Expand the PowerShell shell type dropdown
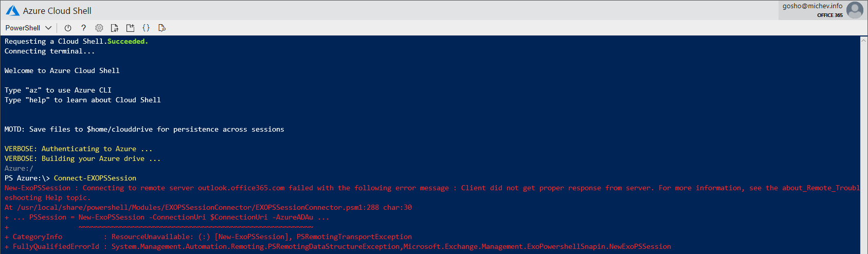 [28, 28]
